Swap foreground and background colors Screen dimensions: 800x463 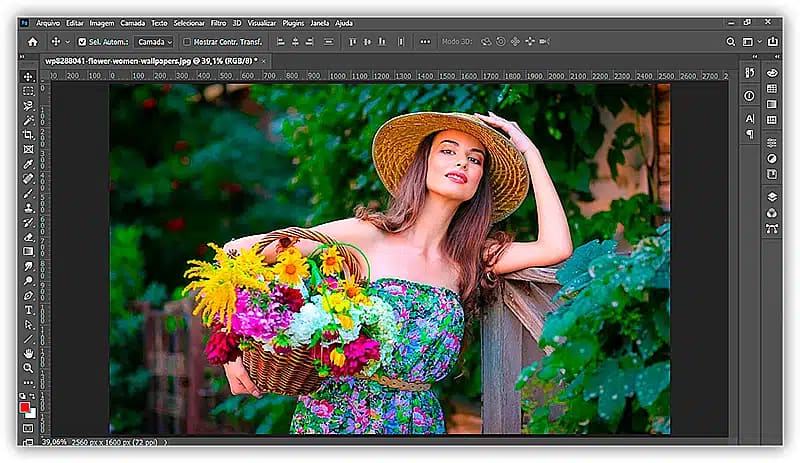32,396
